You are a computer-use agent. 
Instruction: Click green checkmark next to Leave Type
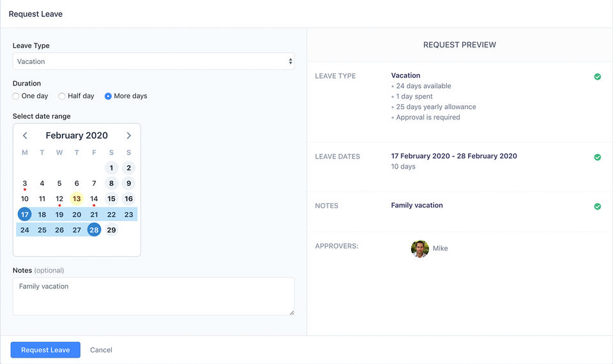597,77
